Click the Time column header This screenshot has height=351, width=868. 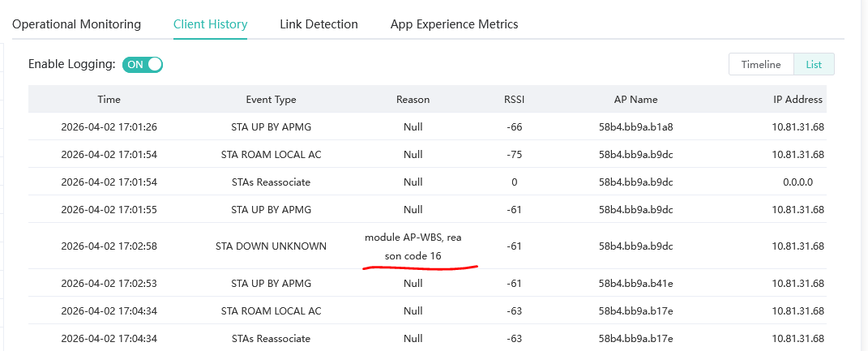pos(109,100)
